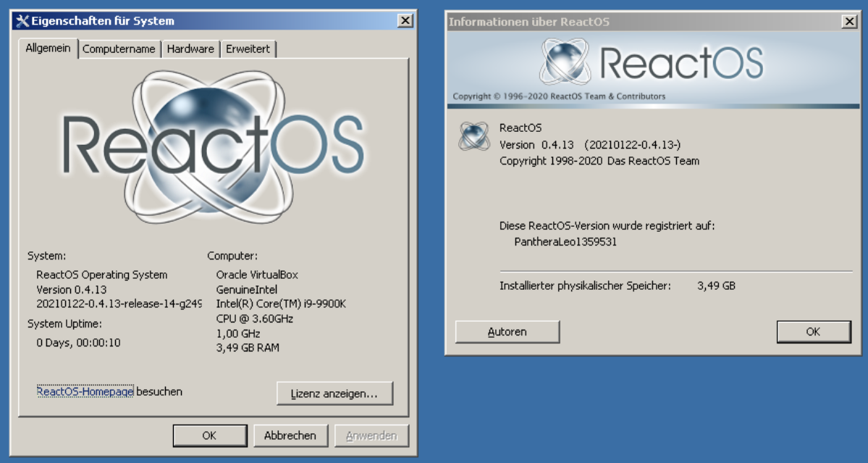Click the 'GenuineIntel' text
This screenshot has width=868, height=463.
[x=247, y=290]
